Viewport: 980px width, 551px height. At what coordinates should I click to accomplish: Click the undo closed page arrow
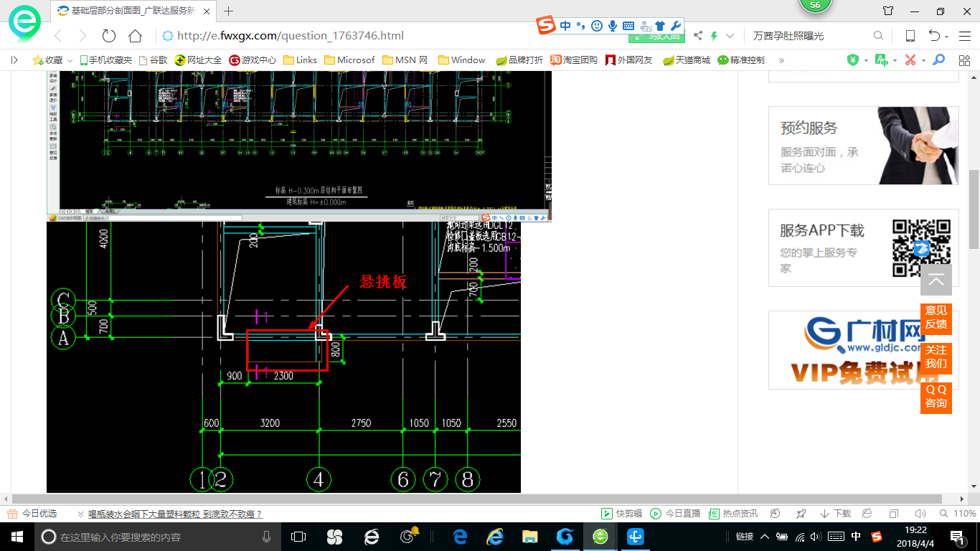(934, 36)
